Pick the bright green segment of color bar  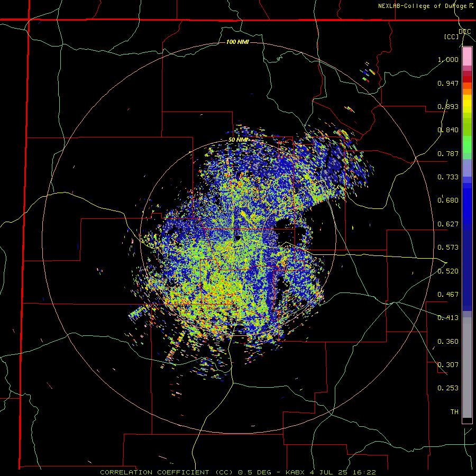[x=467, y=144]
